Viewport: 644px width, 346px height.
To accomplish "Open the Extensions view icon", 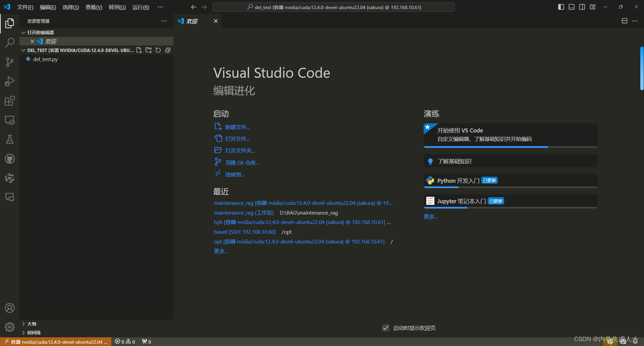I will [x=10, y=101].
